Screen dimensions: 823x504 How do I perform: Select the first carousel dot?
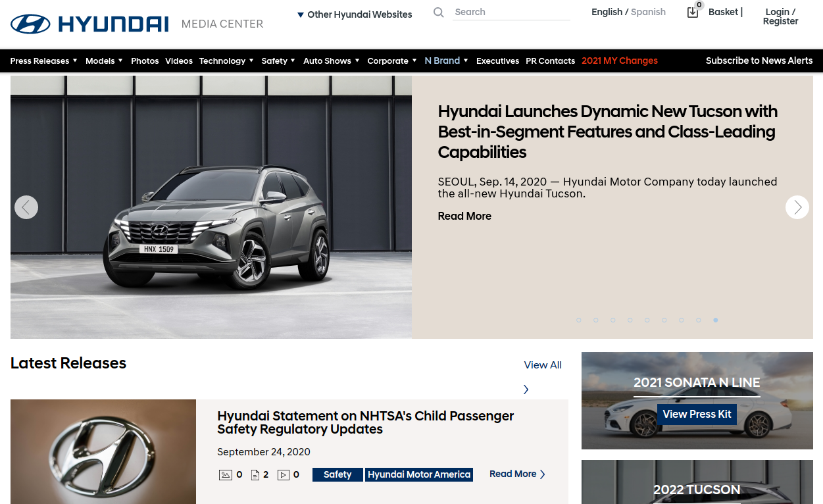[579, 320]
